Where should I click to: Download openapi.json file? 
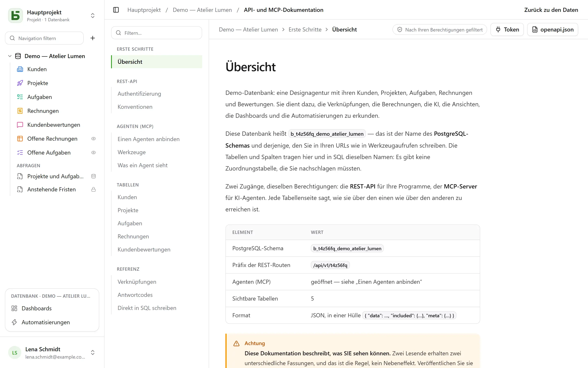pos(552,30)
